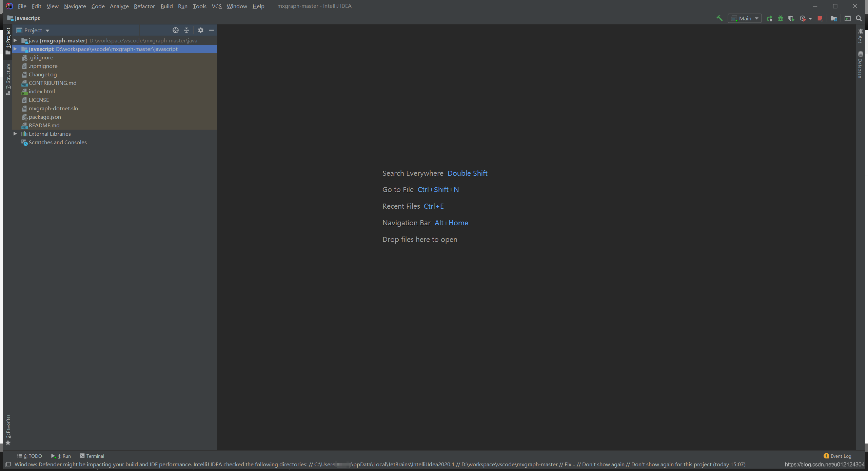This screenshot has height=471, width=868.
Task: Open the Refactor menu
Action: point(144,6)
